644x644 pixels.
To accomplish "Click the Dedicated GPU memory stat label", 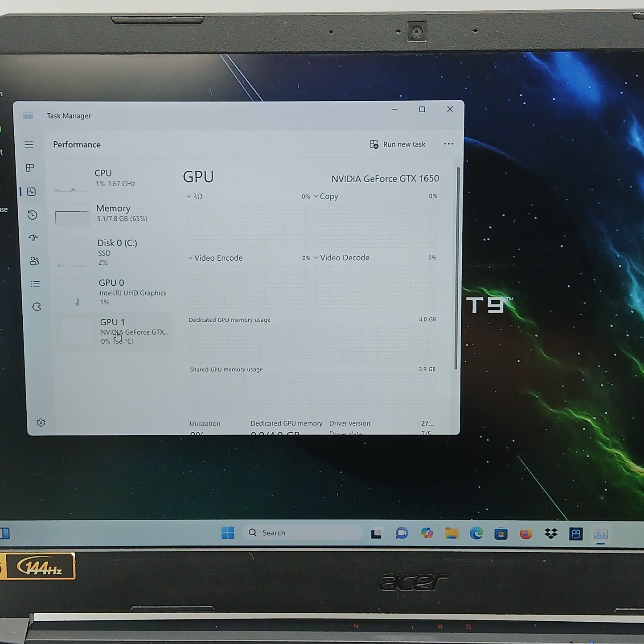I will tap(286, 423).
